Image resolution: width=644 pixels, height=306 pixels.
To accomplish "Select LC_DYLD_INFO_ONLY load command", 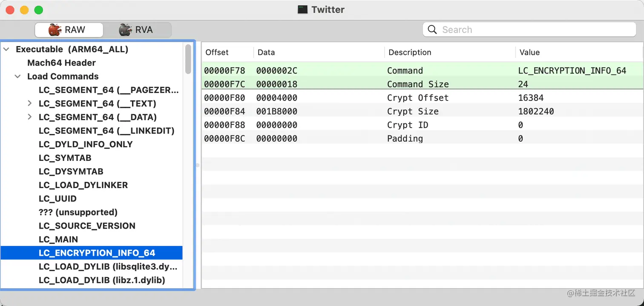I will tap(92, 144).
